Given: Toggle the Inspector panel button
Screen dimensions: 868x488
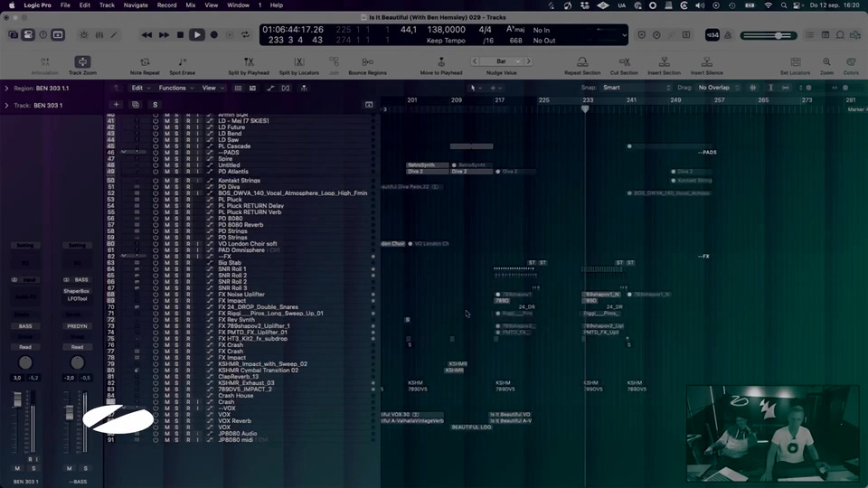Looking at the screenshot, I should coord(28,35).
